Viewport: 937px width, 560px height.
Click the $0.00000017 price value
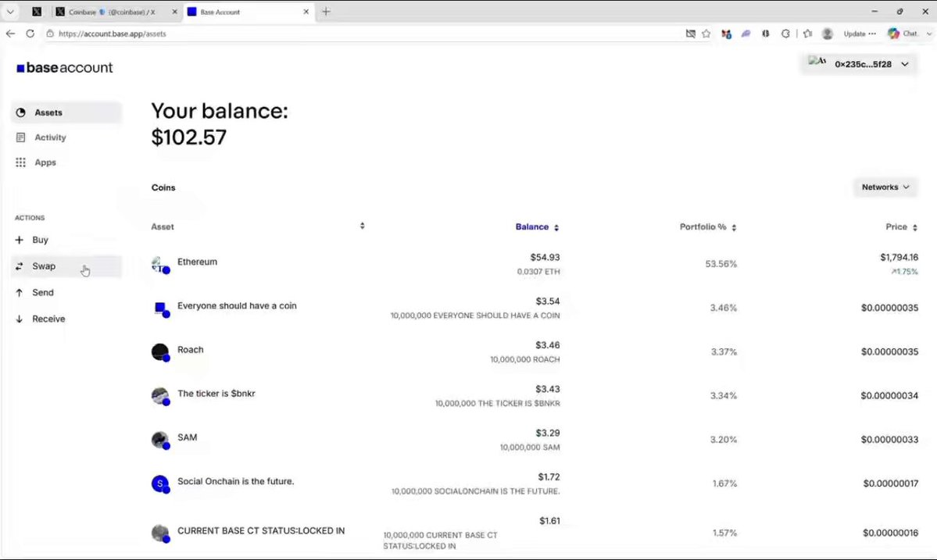pos(891,483)
